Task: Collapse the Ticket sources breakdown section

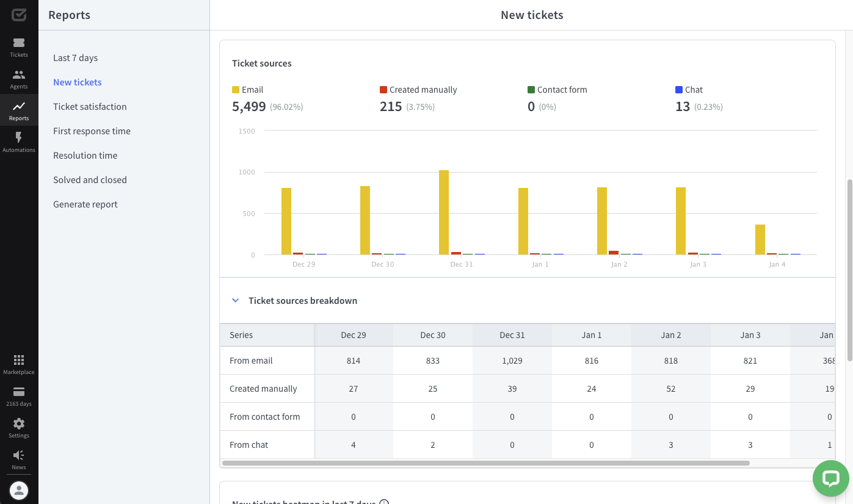Action: pyautogui.click(x=236, y=300)
